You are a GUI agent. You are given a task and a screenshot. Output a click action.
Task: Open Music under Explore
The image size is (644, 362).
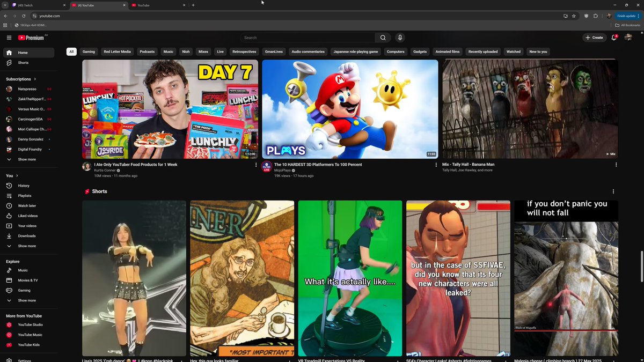coord(28,270)
